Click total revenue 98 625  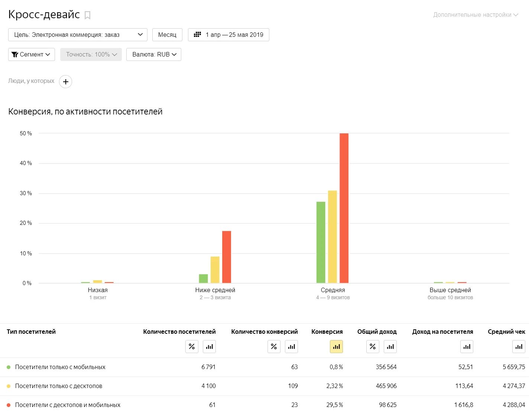(388, 405)
